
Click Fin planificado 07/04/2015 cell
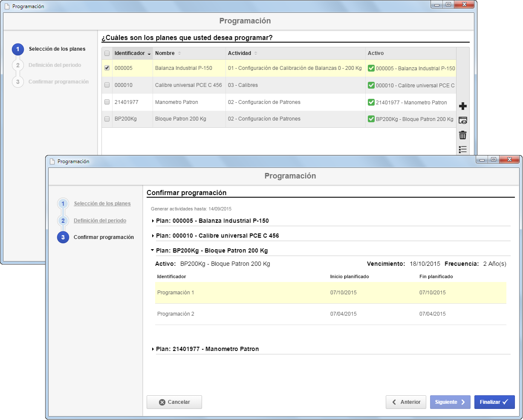433,314
